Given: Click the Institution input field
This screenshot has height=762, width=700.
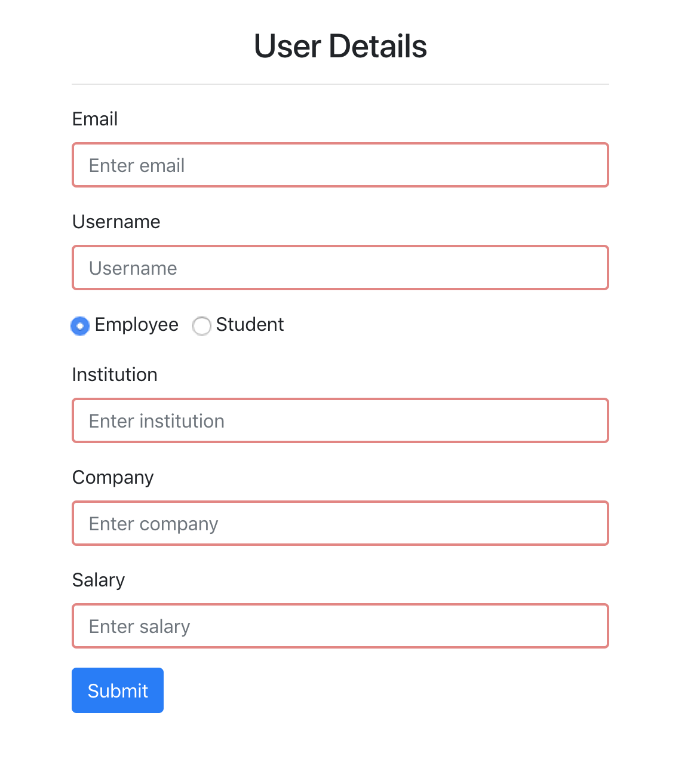Looking at the screenshot, I should [x=340, y=420].
